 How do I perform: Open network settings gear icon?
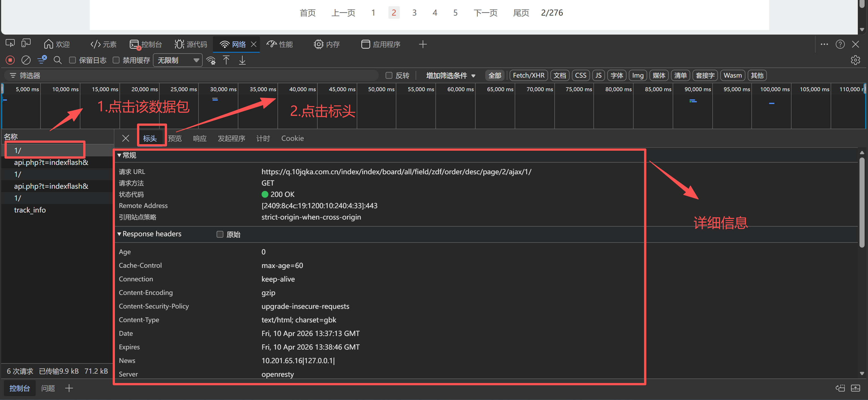(x=855, y=60)
